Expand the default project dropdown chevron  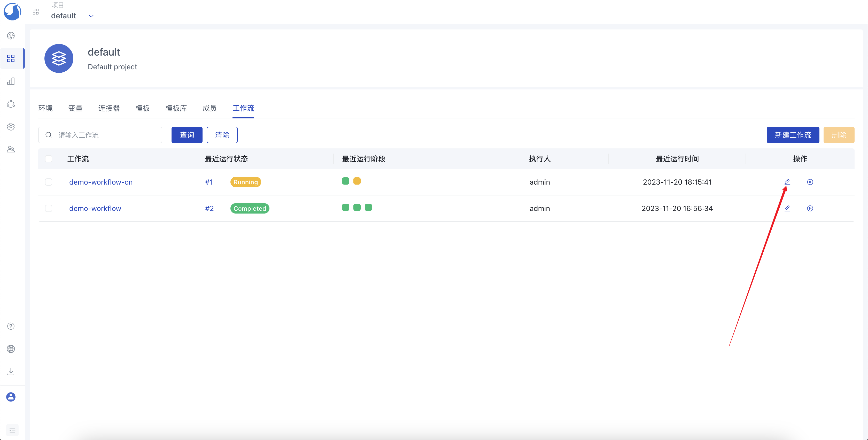(91, 16)
